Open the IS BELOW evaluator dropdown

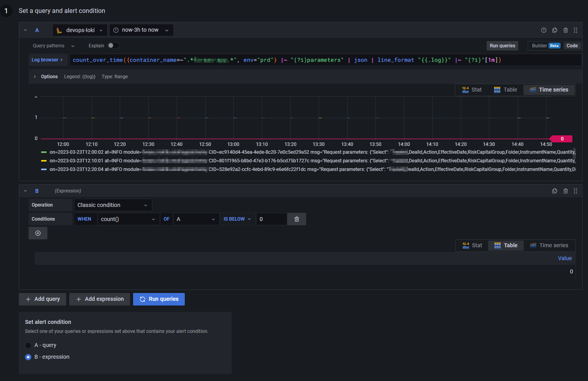[237, 219]
